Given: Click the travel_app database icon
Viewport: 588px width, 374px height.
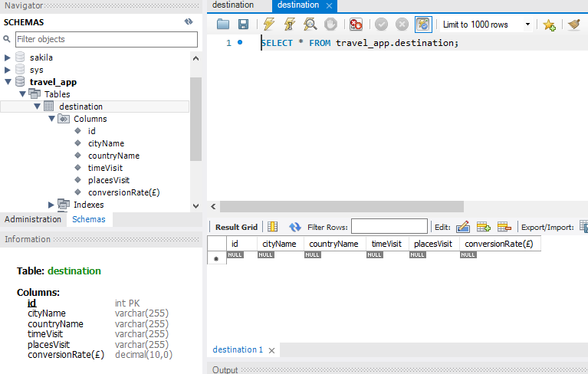Looking at the screenshot, I should [x=20, y=82].
